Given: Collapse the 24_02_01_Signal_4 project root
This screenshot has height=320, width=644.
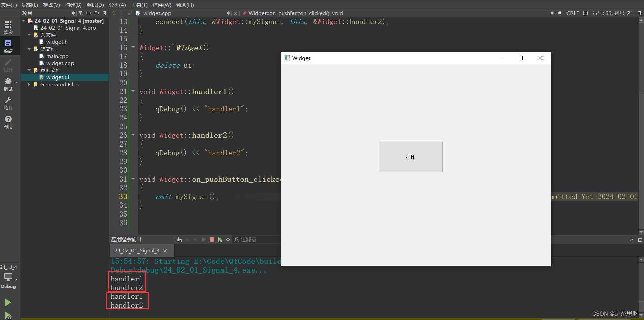Looking at the screenshot, I should coord(24,21).
